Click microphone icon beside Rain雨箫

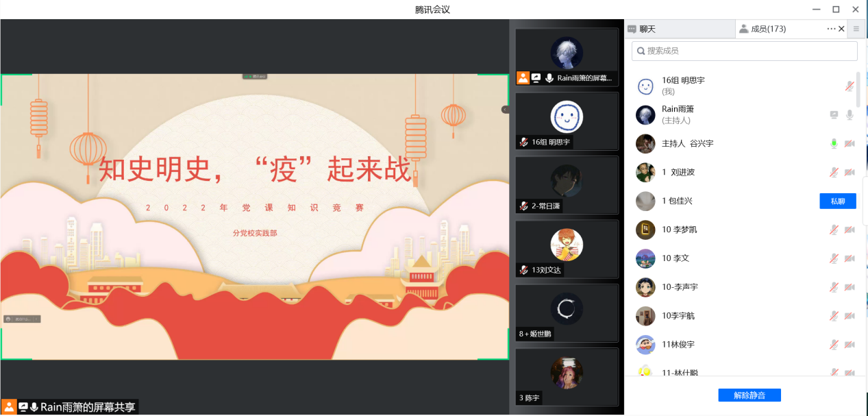850,115
